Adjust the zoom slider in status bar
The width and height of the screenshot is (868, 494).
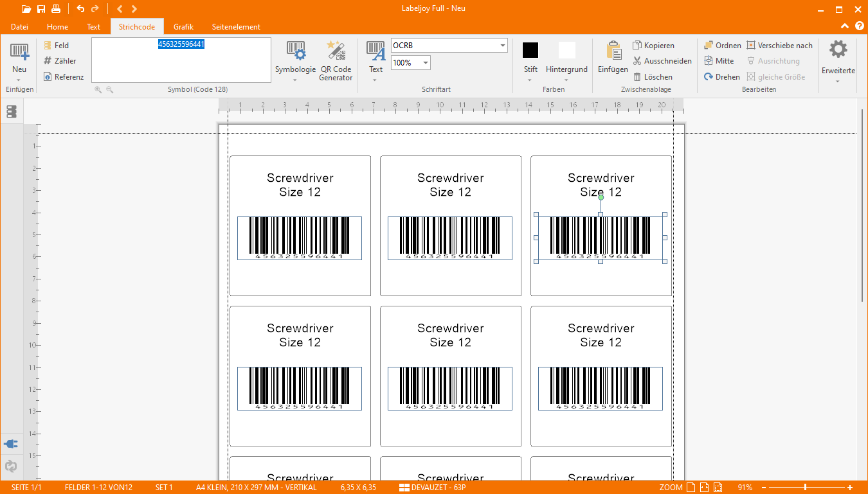pos(805,488)
